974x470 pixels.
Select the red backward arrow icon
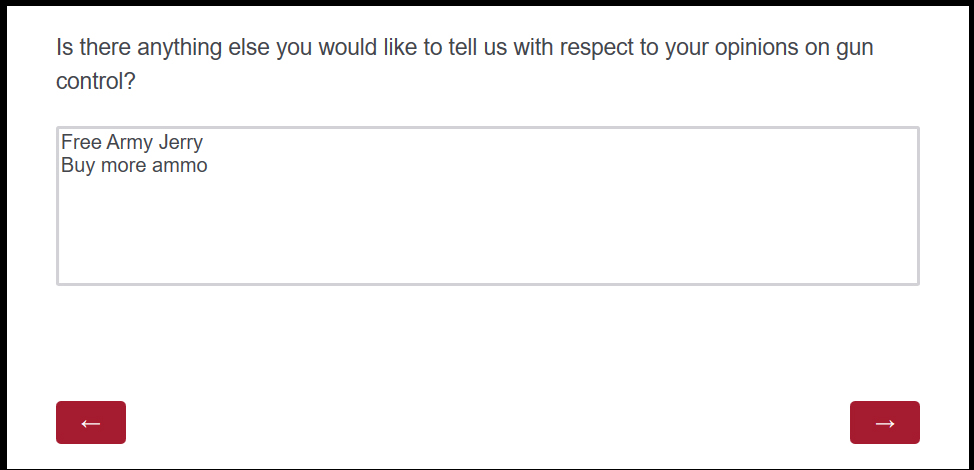point(91,423)
